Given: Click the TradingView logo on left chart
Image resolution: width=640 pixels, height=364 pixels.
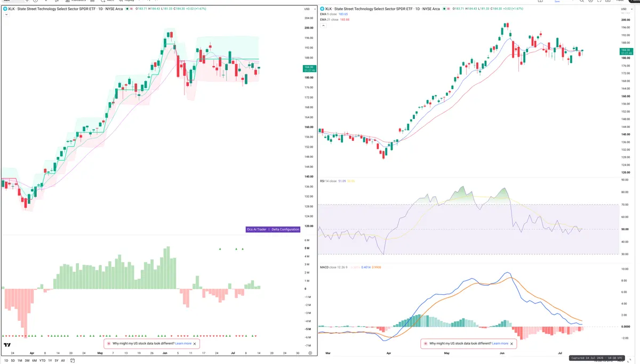Looking at the screenshot, I should [7, 345].
